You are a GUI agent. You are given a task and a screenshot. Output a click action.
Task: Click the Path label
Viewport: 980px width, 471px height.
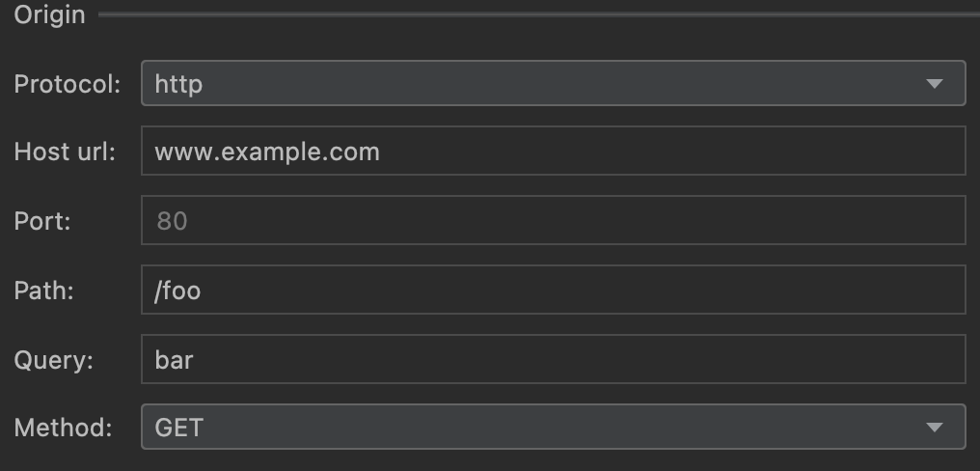pyautogui.click(x=44, y=291)
